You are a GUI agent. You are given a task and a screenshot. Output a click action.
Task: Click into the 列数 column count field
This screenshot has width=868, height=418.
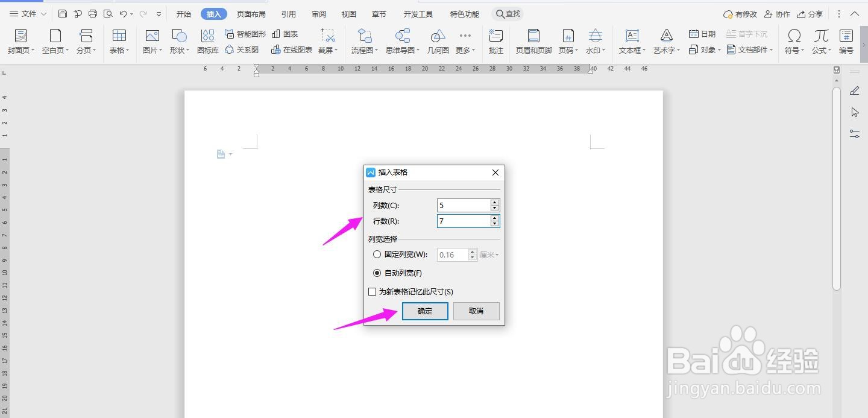pyautogui.click(x=464, y=206)
